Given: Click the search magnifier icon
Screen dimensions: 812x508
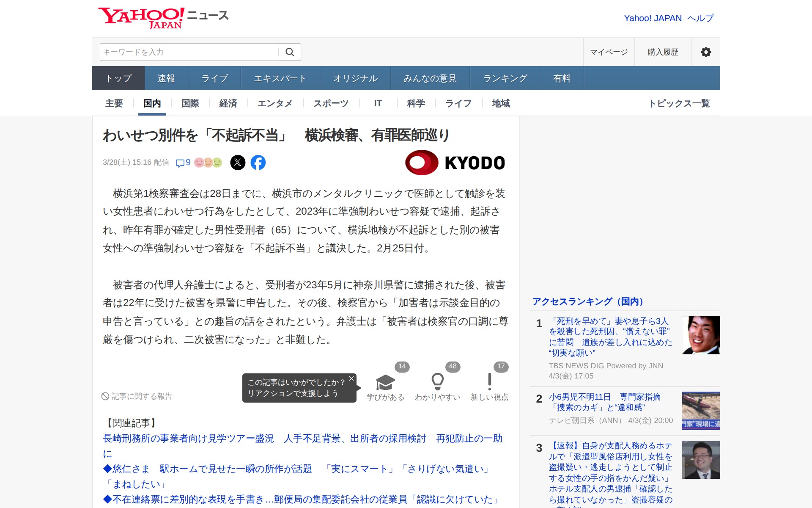Looking at the screenshot, I should (290, 52).
